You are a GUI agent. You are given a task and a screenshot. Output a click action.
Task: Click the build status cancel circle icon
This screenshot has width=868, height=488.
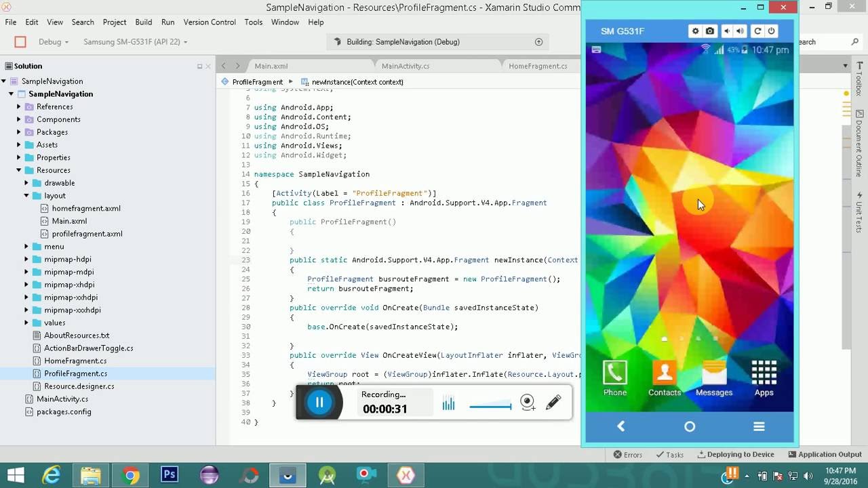click(x=539, y=42)
